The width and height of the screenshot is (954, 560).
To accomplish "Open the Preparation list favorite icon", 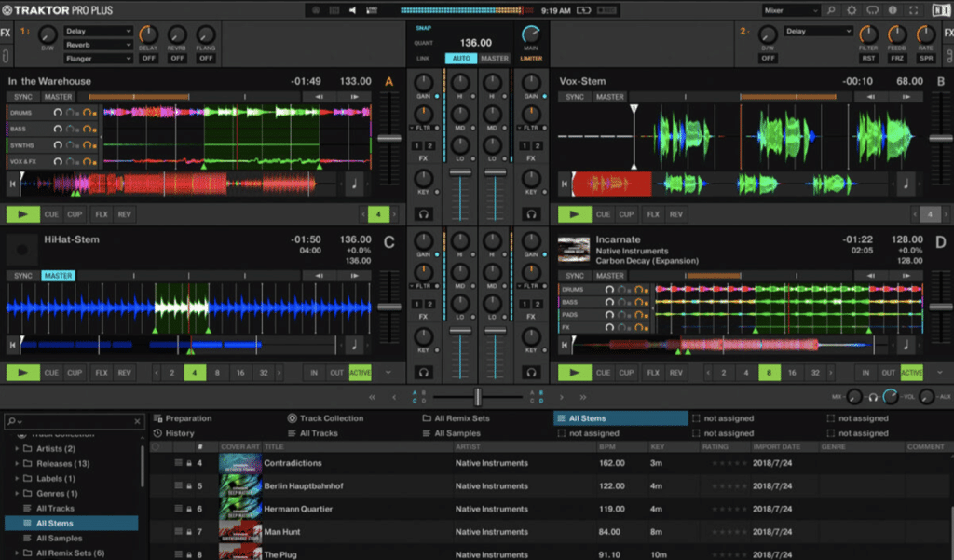I will (x=158, y=418).
